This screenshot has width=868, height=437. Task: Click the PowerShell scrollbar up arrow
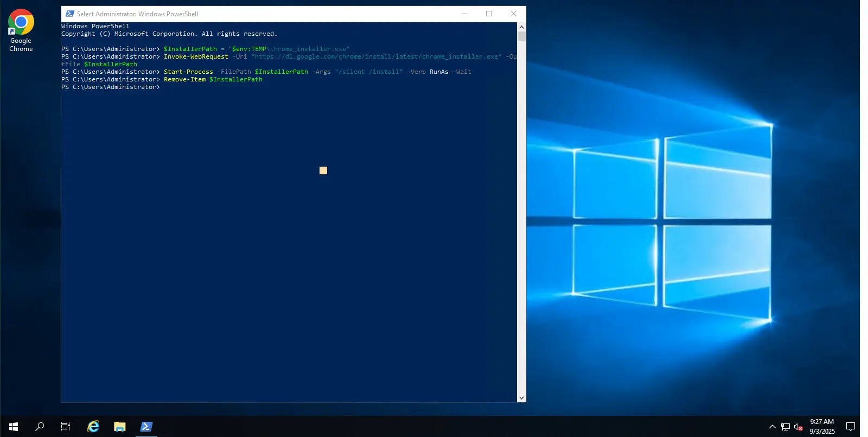(521, 27)
